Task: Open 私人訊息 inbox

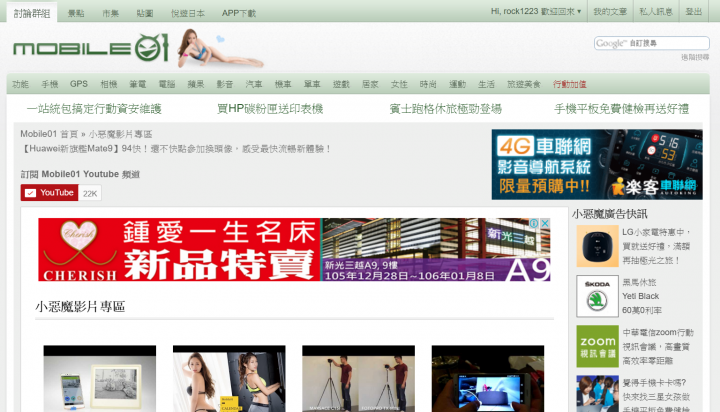Action: click(656, 11)
